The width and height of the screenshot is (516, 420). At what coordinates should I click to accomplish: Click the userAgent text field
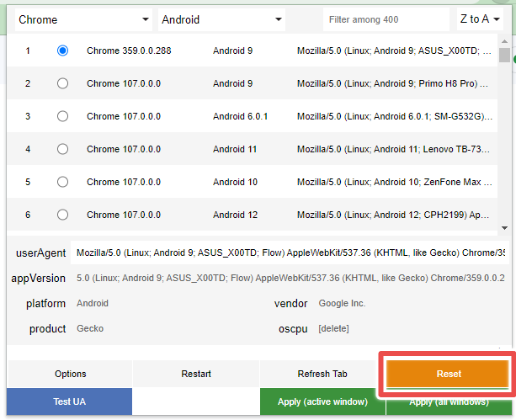coord(290,253)
